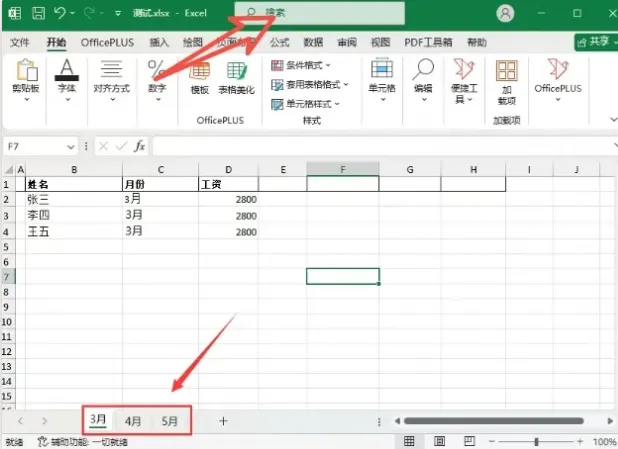Open the 便捷工具 quick tools menu
Viewport: 618px width, 449px height.
[x=464, y=81]
